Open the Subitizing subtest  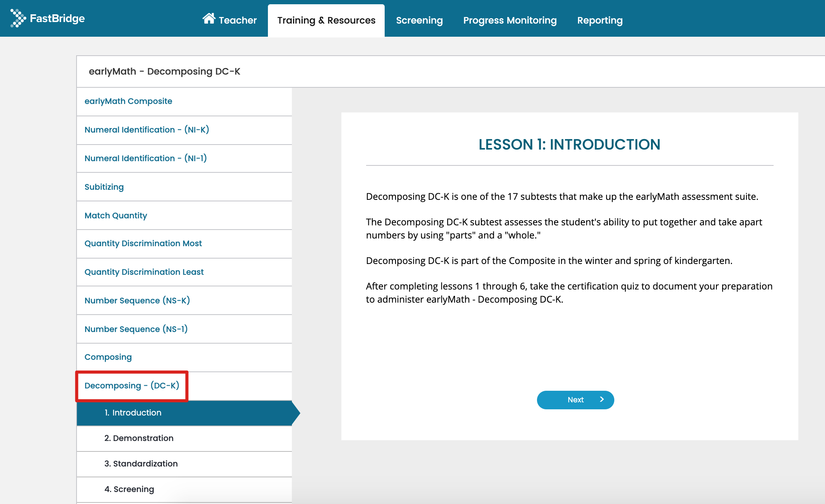(x=184, y=187)
